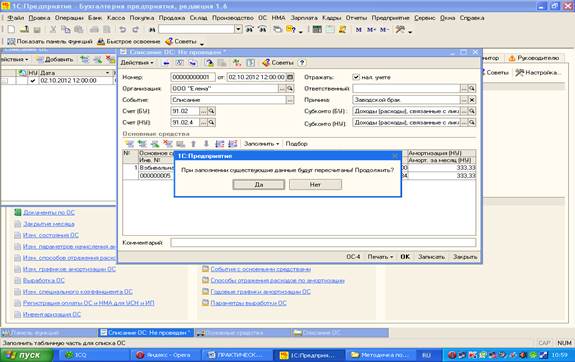The width and height of the screenshot is (575, 362).
Task: Click magnifier beside Счет (НУ) field
Action: point(212,122)
